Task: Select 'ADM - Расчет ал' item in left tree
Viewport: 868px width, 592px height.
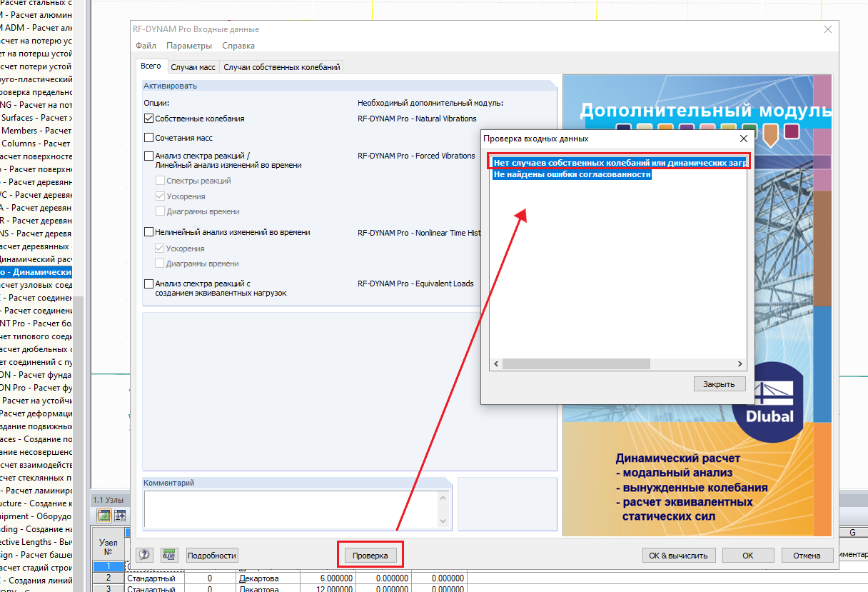Action: point(36,28)
